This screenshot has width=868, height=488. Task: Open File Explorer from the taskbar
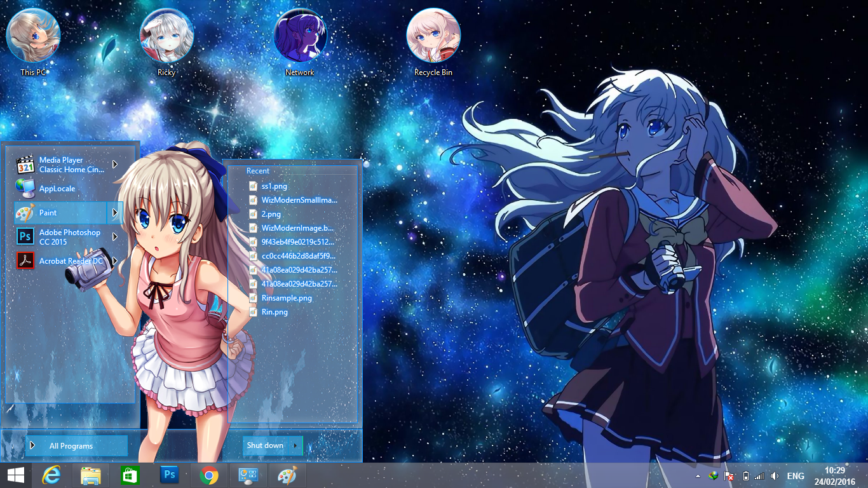(91, 475)
